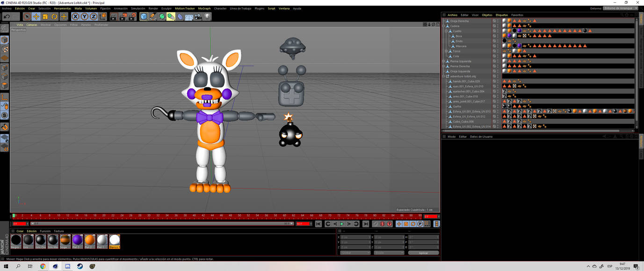This screenshot has height=271, width=644.
Task: Expand the Pierna Izquierda object
Action: tap(443, 61)
